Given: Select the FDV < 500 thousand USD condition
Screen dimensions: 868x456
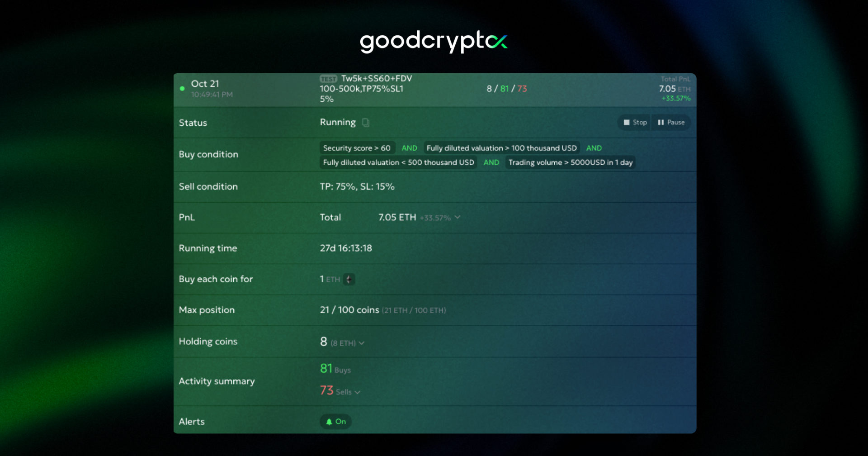Looking at the screenshot, I should coord(398,162).
